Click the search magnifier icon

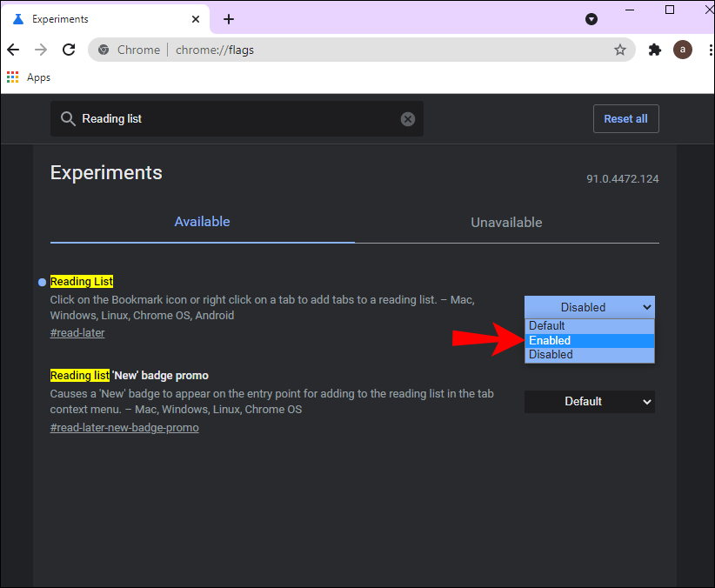click(68, 118)
